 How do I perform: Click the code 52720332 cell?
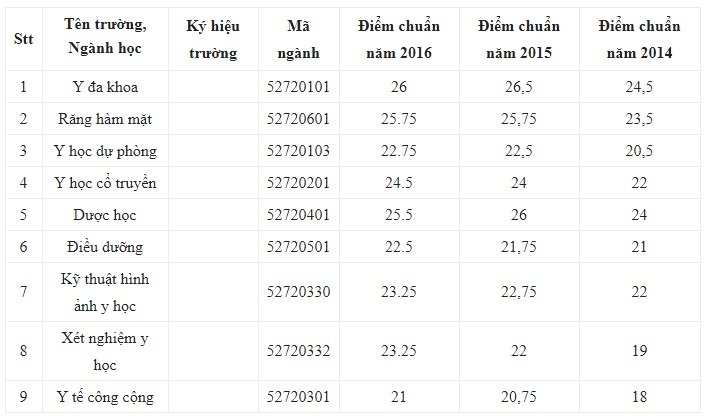298,351
